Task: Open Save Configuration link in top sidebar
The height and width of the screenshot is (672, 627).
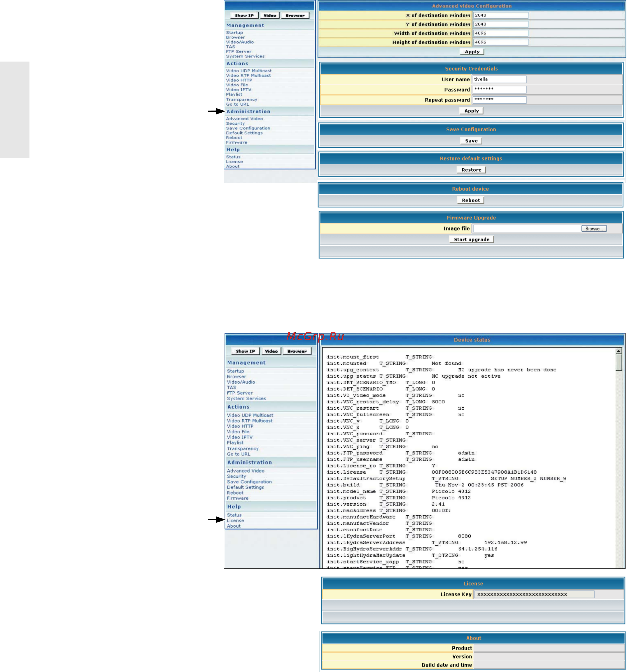Action: (x=248, y=128)
